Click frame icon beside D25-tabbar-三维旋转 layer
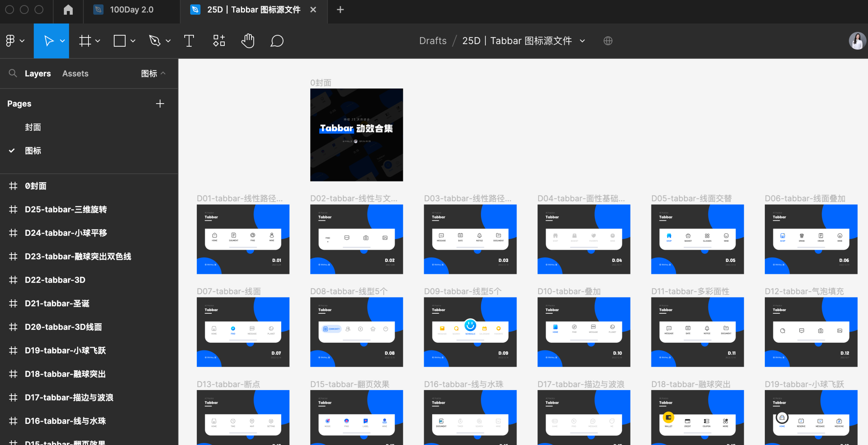This screenshot has height=445, width=868. tap(13, 209)
